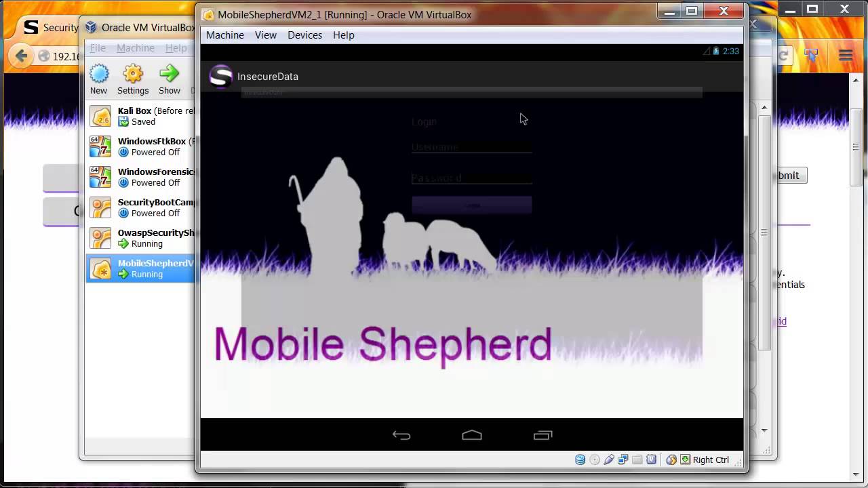Switch to the Security browser tab
868x488 pixels.
(x=51, y=27)
